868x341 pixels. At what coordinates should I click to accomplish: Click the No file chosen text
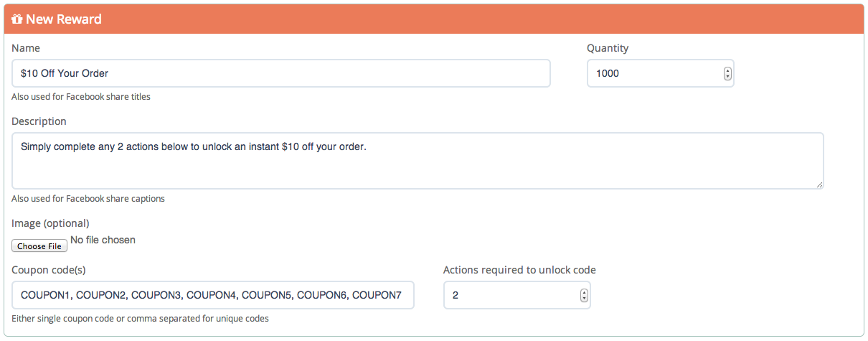click(103, 240)
